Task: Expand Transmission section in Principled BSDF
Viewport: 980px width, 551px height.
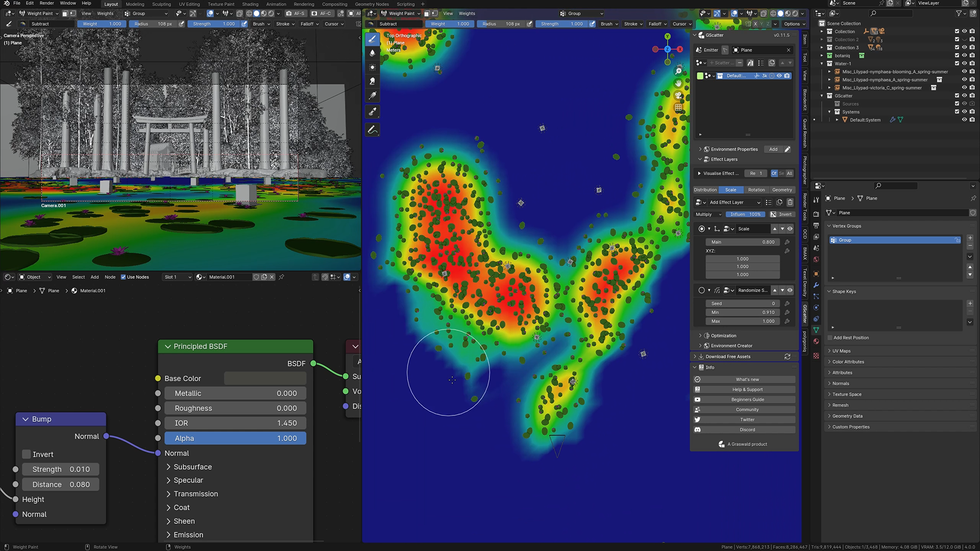Action: [168, 494]
